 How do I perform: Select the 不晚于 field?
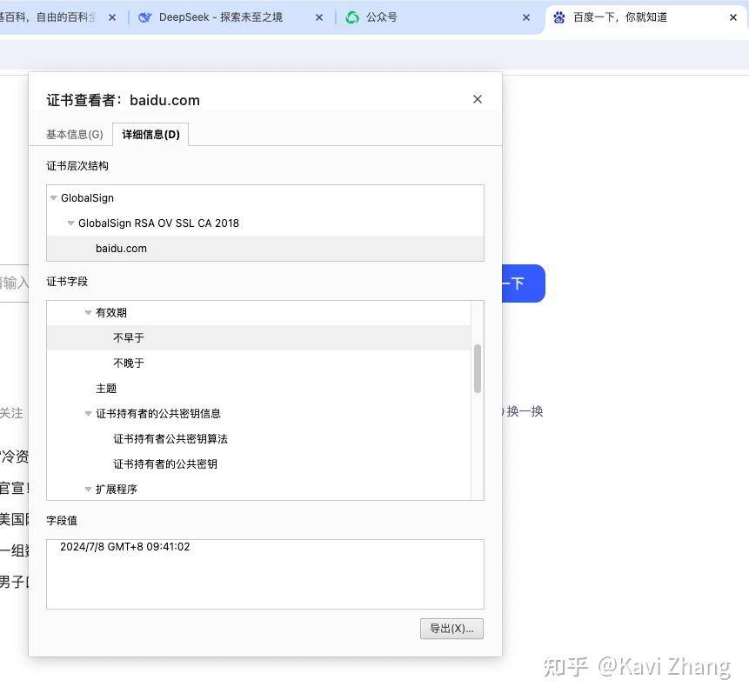258,363
